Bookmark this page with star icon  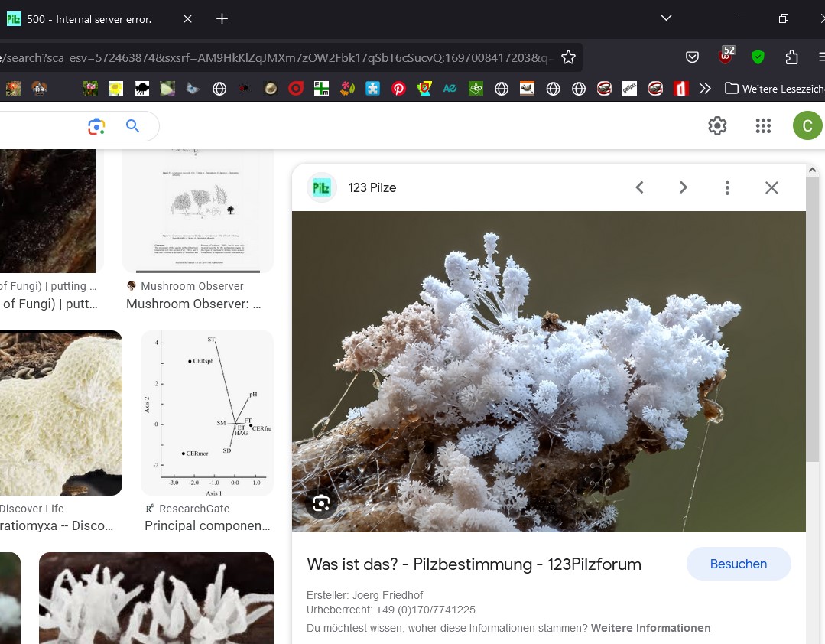[568, 57]
